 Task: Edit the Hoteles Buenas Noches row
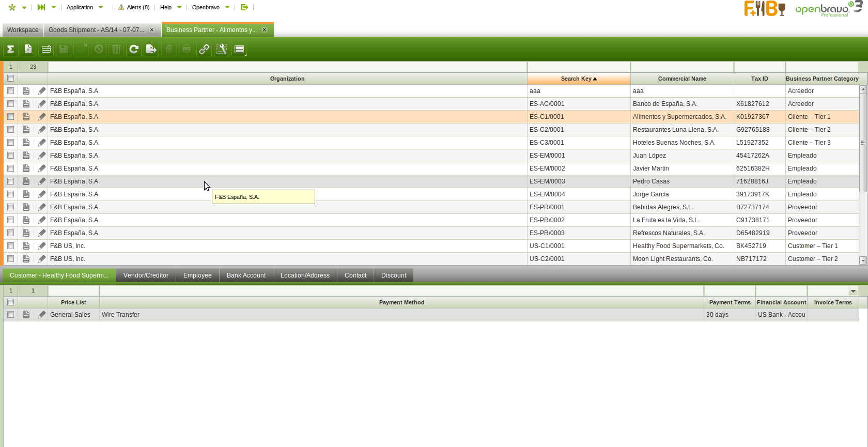[x=42, y=143]
